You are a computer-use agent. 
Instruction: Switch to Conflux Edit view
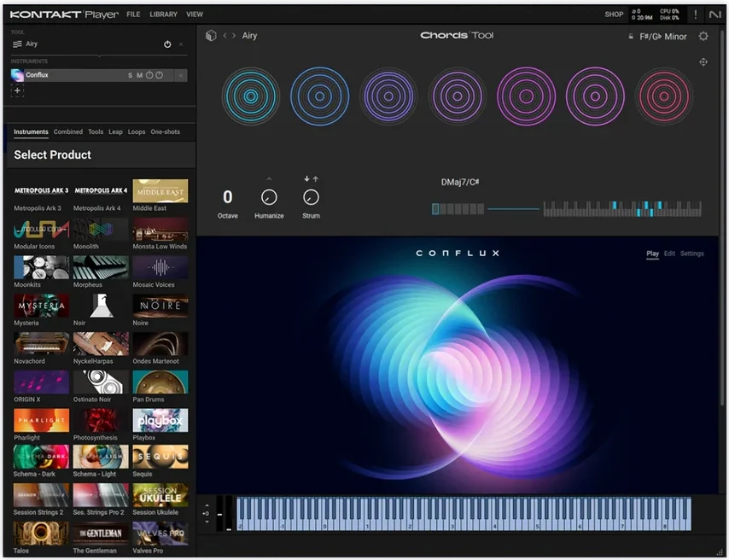(669, 254)
